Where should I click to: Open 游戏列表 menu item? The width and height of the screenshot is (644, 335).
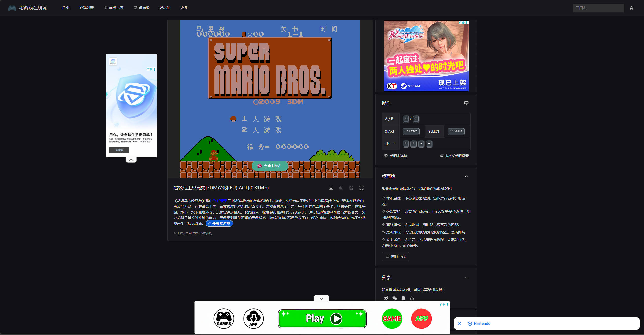87,8
